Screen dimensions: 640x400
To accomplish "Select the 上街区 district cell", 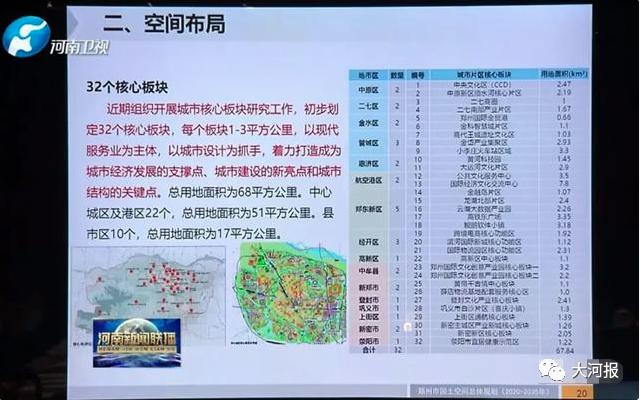I will 369,317.
